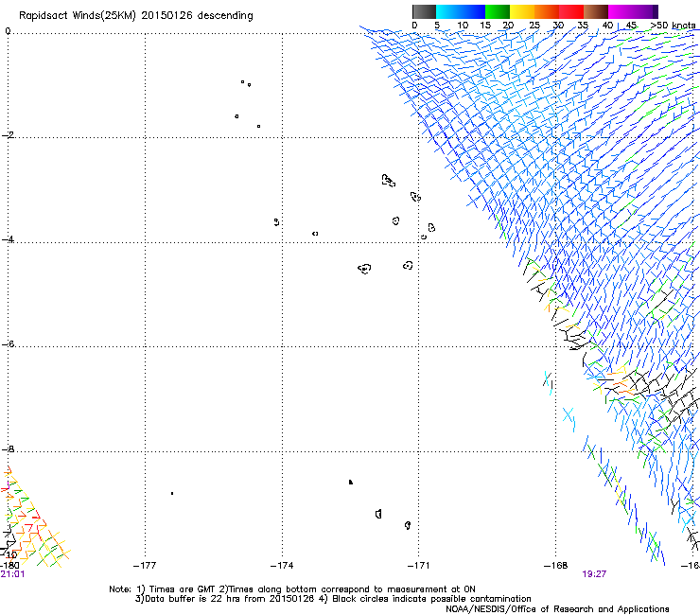700x615 pixels.
Task: Click the "-168" longitude axis label
Action: pyautogui.click(x=556, y=566)
